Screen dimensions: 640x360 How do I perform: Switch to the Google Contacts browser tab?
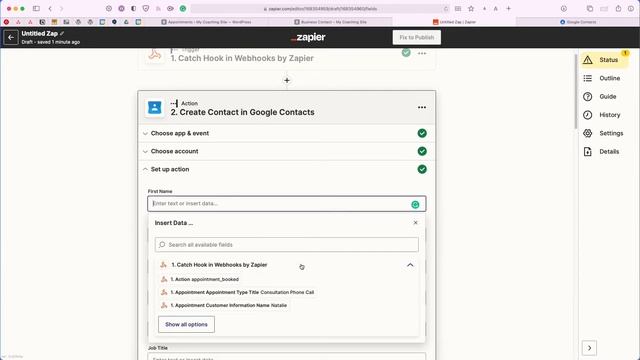578,22
